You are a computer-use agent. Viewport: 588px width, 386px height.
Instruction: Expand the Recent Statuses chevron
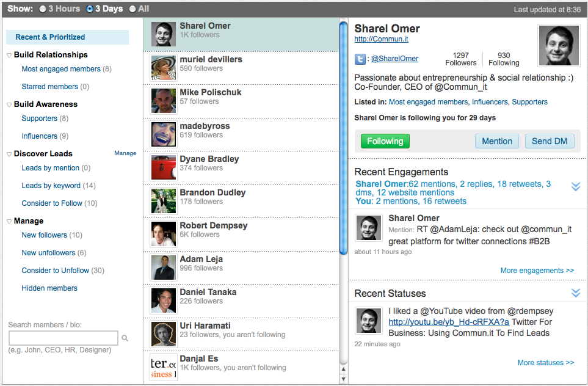coord(576,293)
